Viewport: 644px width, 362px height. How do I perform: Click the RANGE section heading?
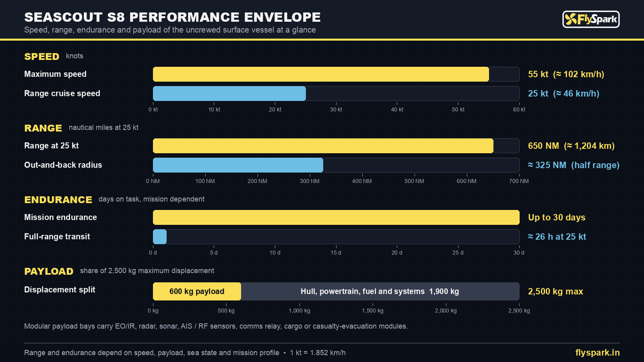pyautogui.click(x=43, y=128)
